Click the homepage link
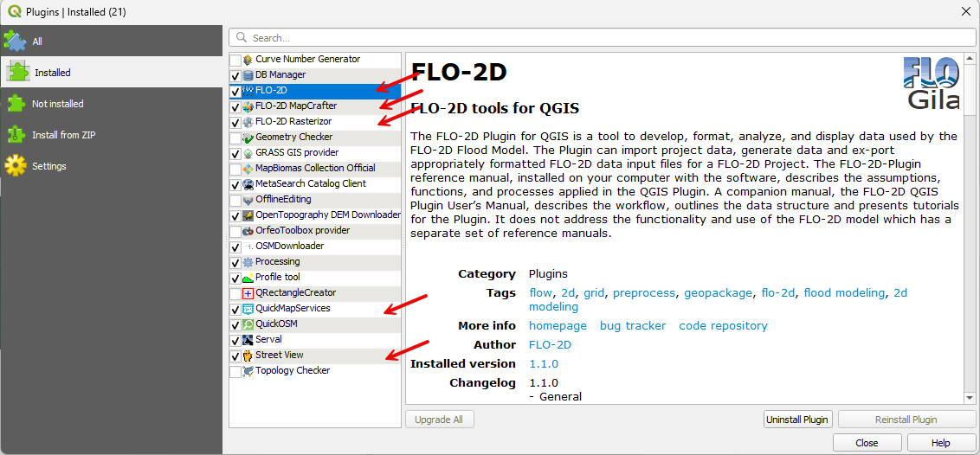Screen dimensions: 980x455 tap(558, 326)
